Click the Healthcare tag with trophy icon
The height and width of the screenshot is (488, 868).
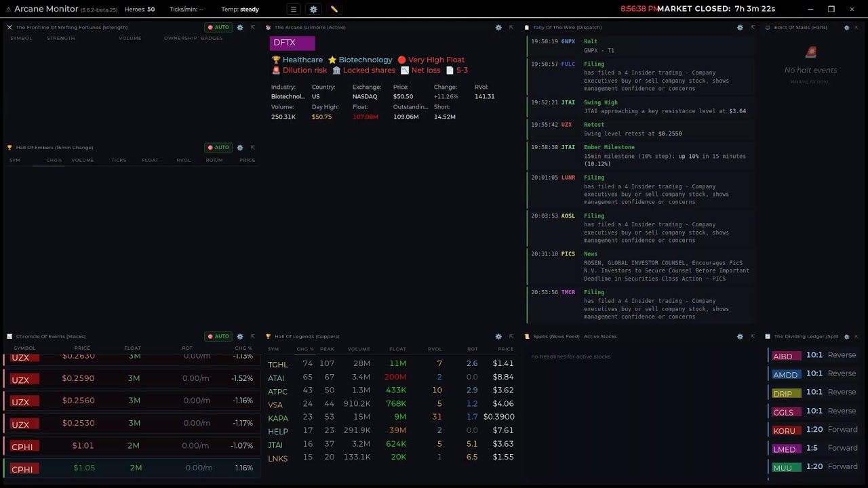click(297, 60)
